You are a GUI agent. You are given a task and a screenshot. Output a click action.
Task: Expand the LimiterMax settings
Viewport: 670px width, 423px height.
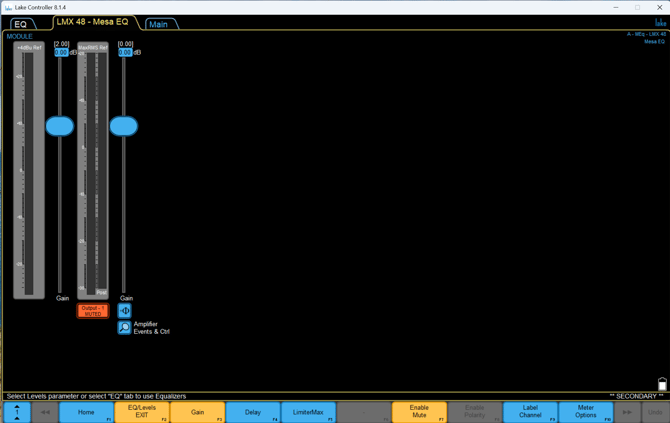308,412
